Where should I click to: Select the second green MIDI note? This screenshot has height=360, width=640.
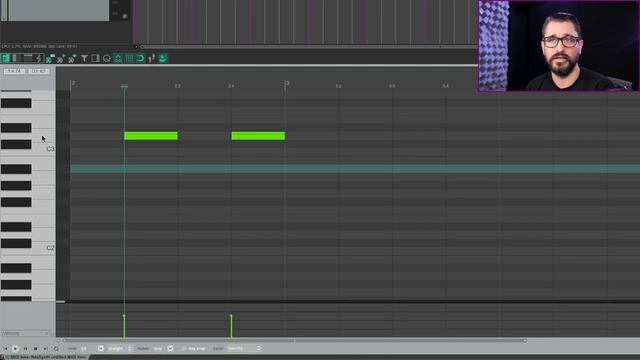click(x=258, y=136)
